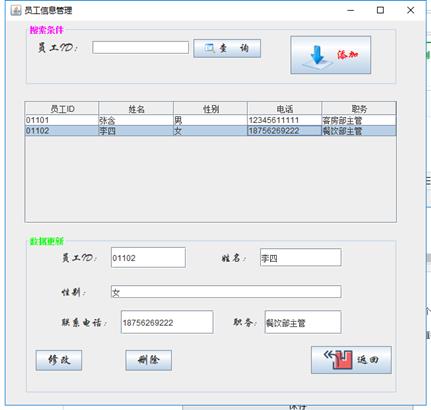Image resolution: width=431 pixels, height=410 pixels.
Task: Edit the gender field containing 女
Action: [x=226, y=292]
